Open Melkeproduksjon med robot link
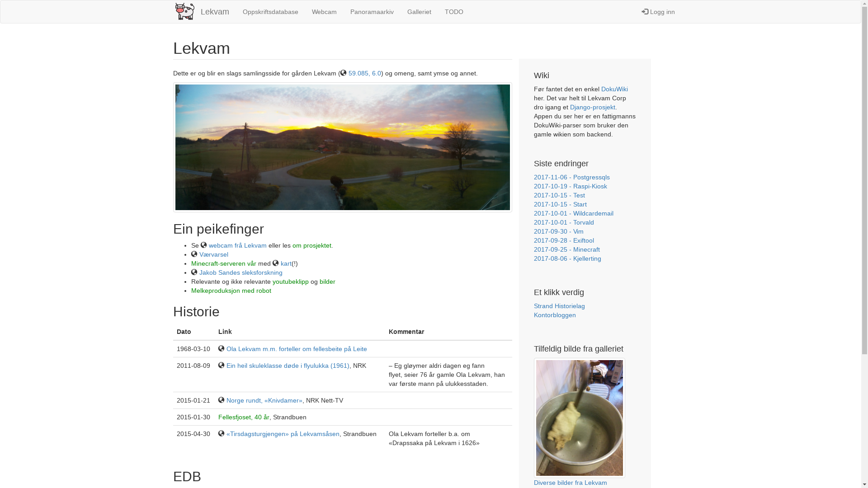868x488 pixels. pyautogui.click(x=231, y=291)
